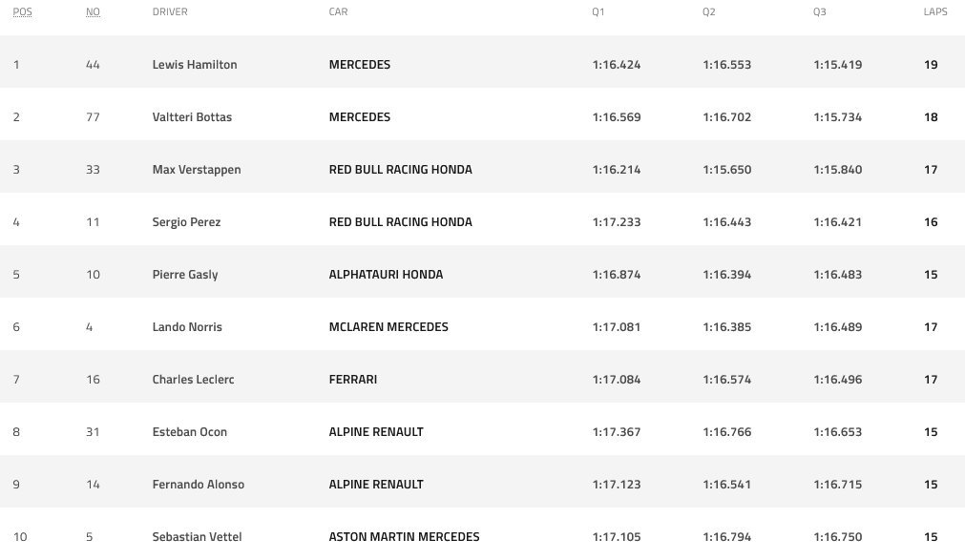The height and width of the screenshot is (560, 965).
Task: Click the FERRARI car cell
Action: point(353,380)
